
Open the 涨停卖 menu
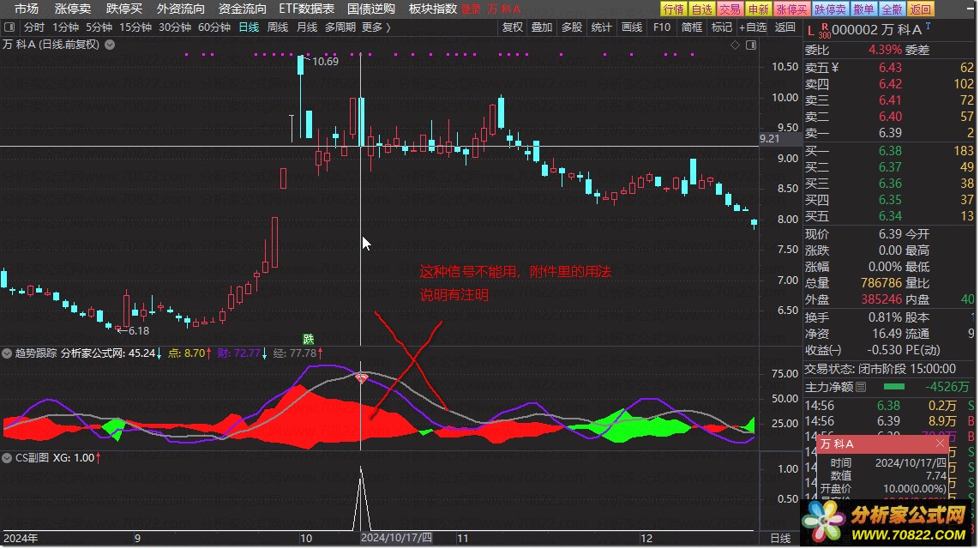pyautogui.click(x=73, y=9)
